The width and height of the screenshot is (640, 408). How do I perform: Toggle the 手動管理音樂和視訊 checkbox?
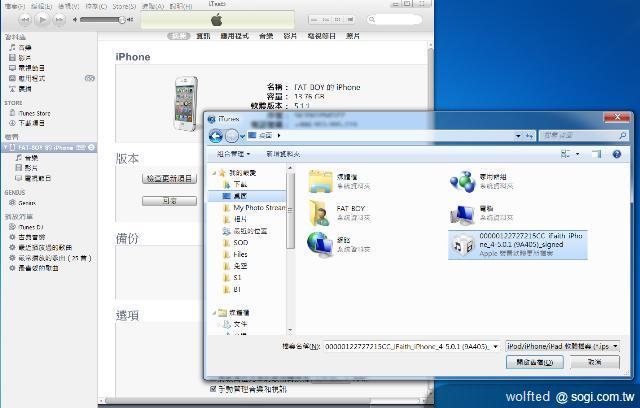click(213, 389)
